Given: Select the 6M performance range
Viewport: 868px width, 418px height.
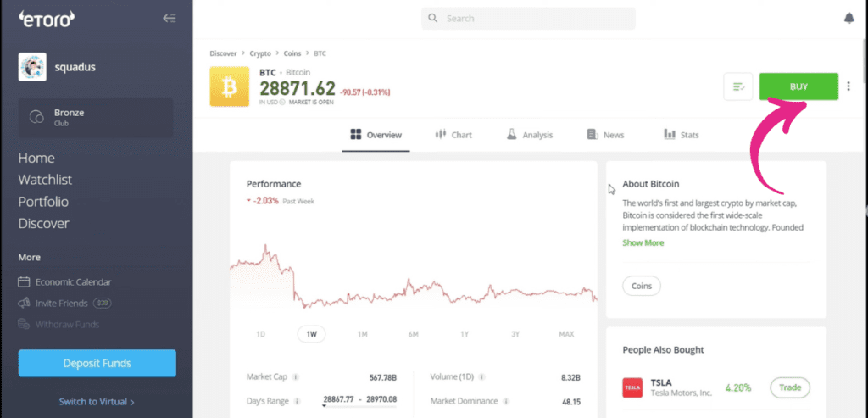Looking at the screenshot, I should click(x=414, y=334).
